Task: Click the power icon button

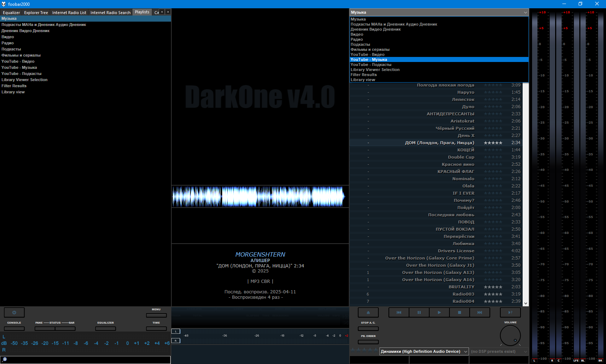Action: tap(14, 312)
